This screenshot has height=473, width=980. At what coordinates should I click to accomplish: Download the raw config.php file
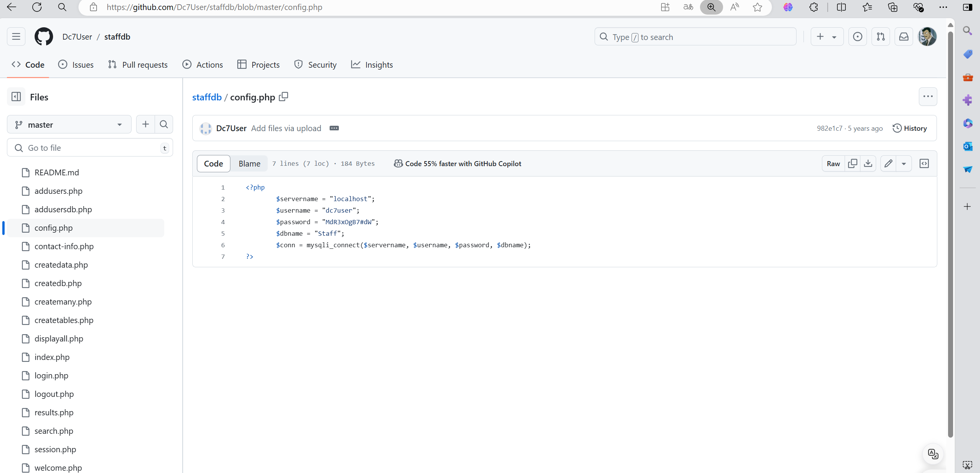coord(868,163)
